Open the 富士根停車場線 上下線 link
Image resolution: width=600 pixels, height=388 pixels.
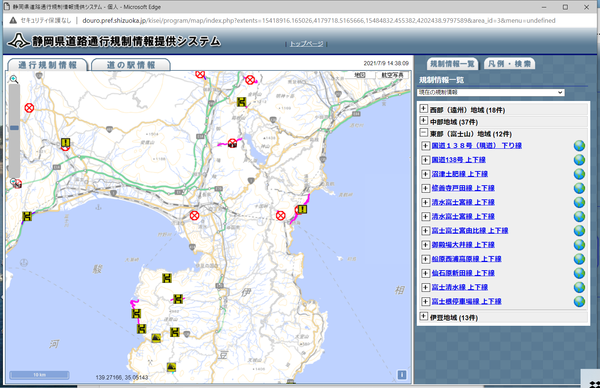tap(466, 302)
